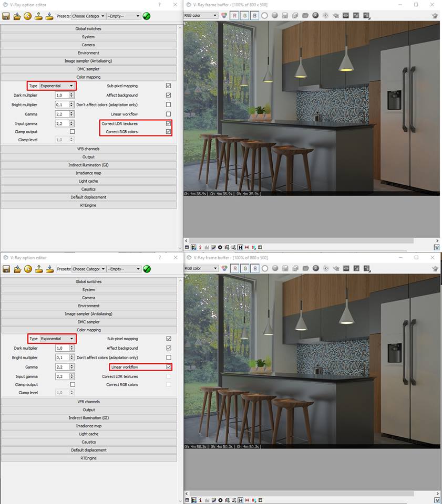
Task: Open the pixel information tool on the bottom toolbar
Action: [200, 247]
